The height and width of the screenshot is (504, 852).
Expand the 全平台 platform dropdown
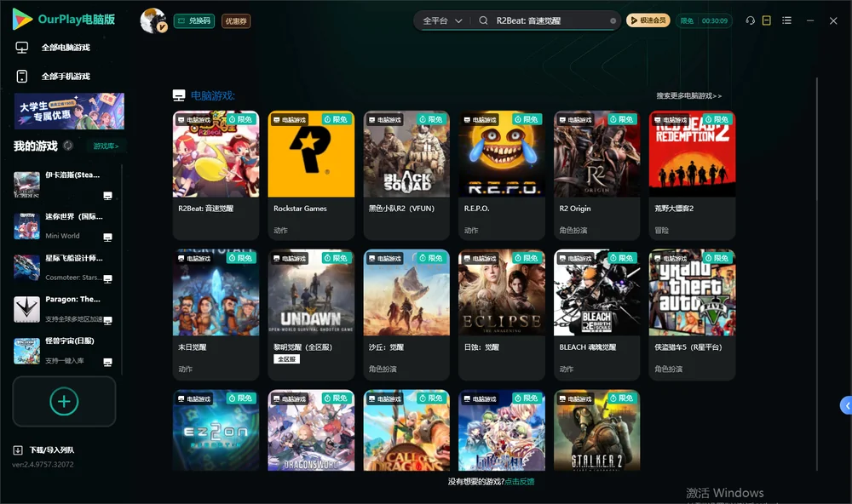tap(442, 20)
